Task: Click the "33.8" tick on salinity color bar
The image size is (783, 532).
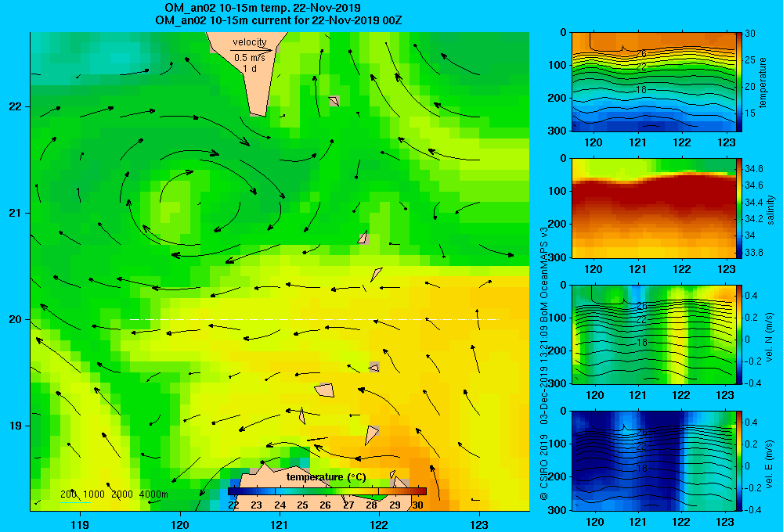Action: click(753, 252)
